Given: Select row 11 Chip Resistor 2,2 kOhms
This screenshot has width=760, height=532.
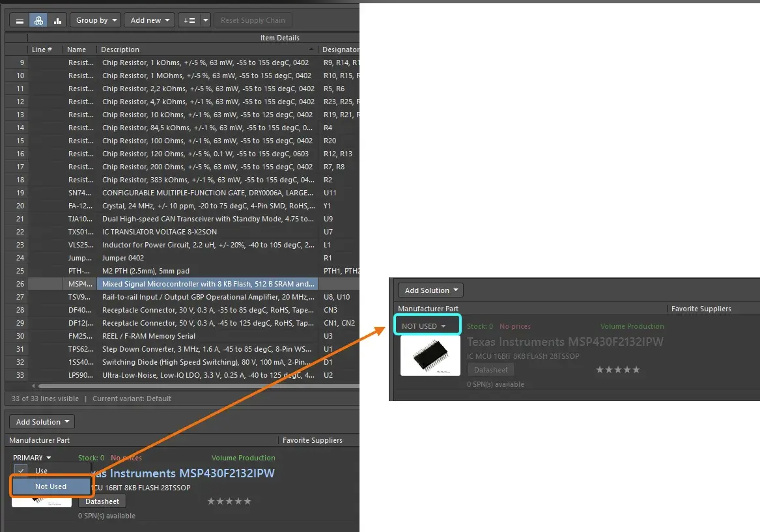Looking at the screenshot, I should pos(182,89).
